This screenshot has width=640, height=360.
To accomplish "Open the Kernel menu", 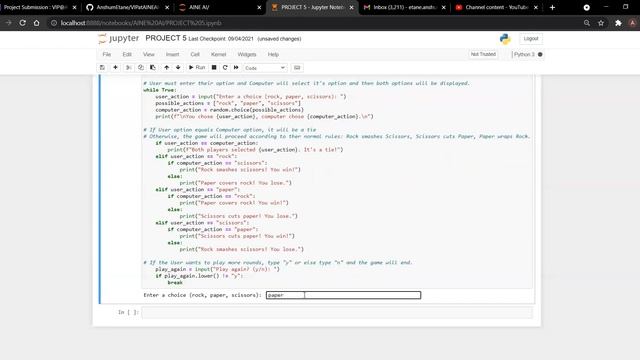I will pos(218,54).
